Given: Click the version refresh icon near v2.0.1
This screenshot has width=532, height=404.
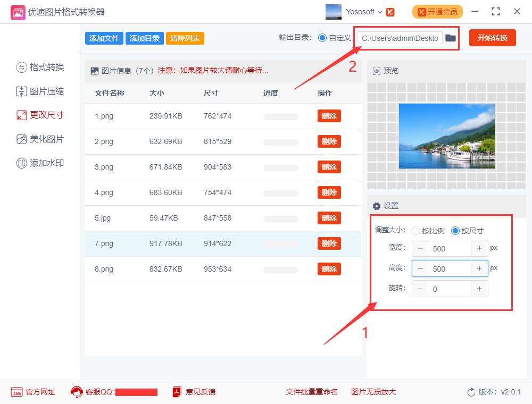Looking at the screenshot, I should tap(470, 392).
